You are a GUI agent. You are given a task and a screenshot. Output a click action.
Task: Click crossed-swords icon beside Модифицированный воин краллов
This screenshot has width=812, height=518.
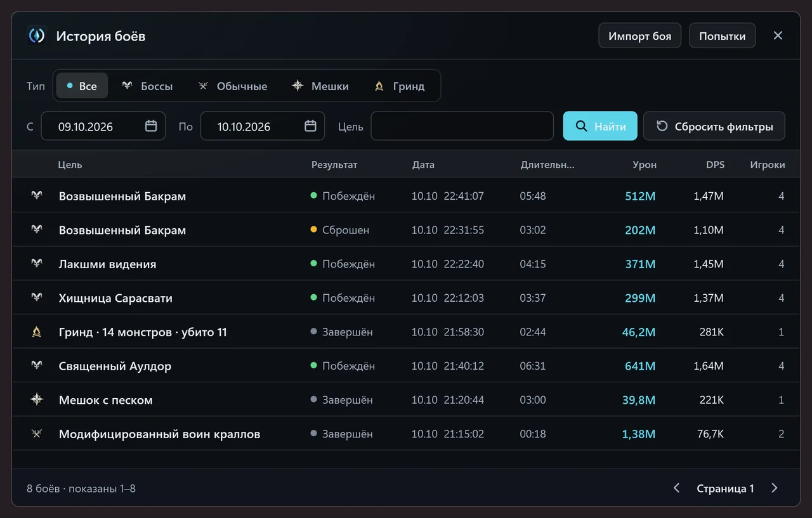pyautogui.click(x=37, y=434)
